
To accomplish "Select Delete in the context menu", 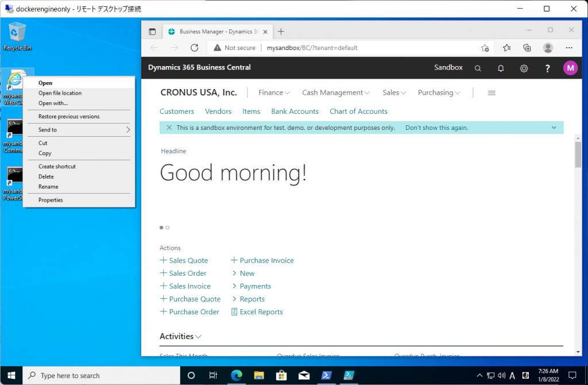I will [79, 177].
